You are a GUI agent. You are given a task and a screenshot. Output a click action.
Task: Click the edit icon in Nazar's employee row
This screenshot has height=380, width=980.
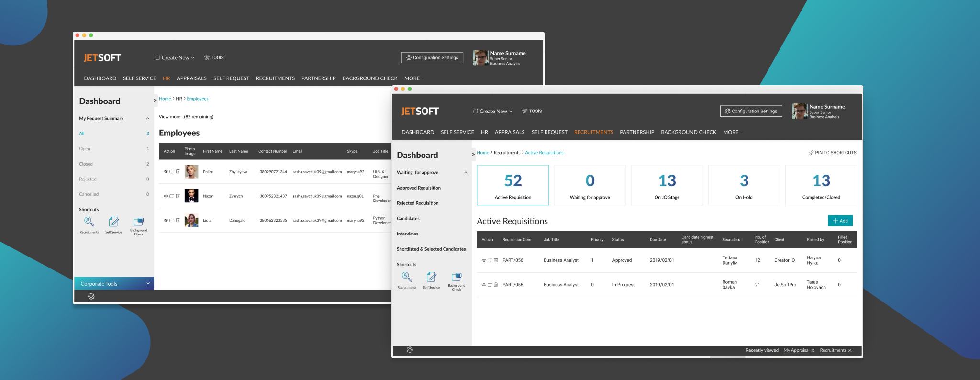[x=172, y=196]
